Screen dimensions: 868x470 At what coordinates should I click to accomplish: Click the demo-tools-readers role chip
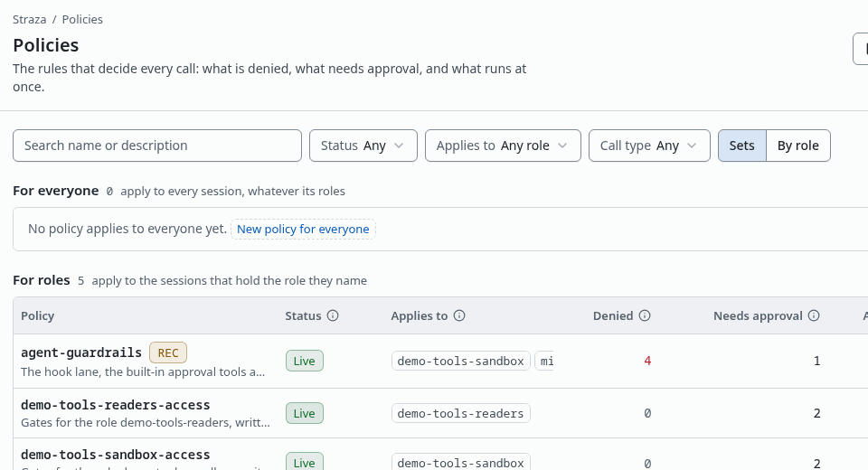pos(460,414)
